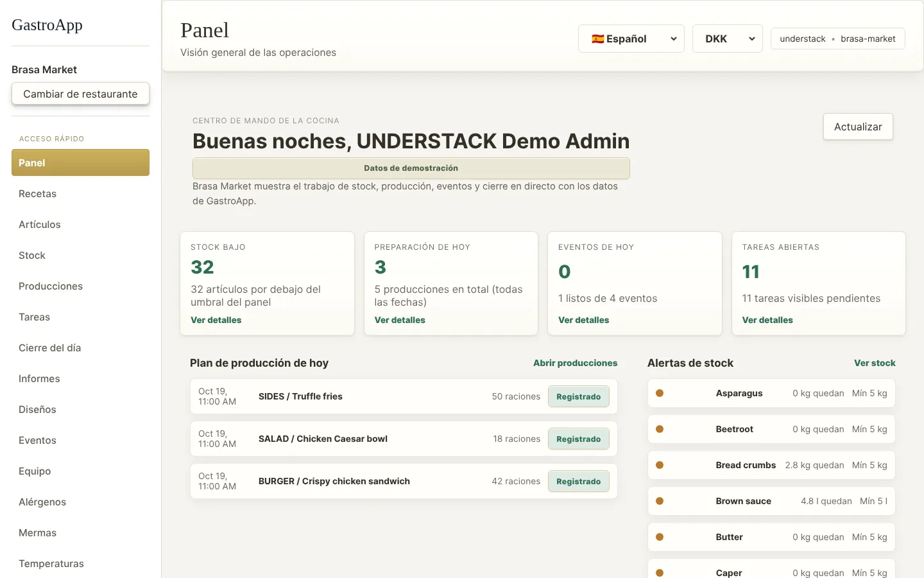
Task: Click Registrado badge for Truffle fries
Action: (579, 396)
